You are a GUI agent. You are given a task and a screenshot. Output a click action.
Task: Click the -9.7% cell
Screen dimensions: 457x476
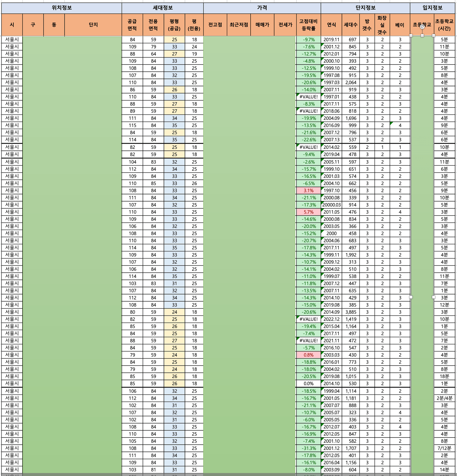click(x=309, y=40)
